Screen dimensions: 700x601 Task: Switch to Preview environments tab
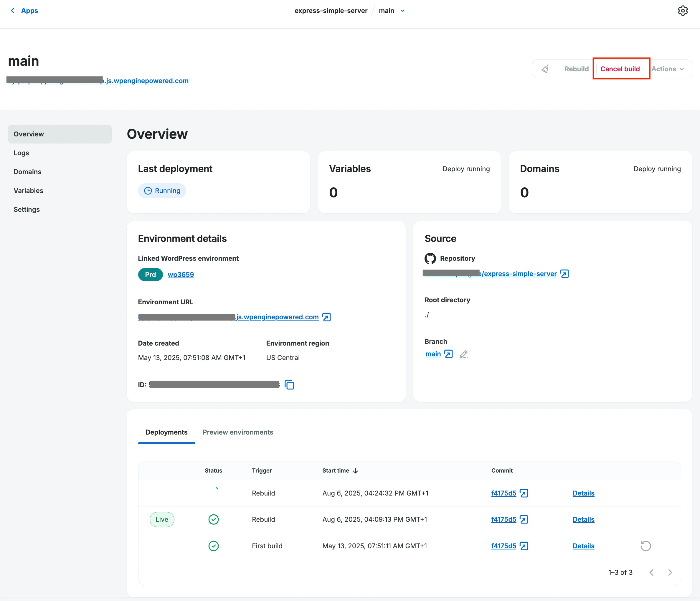(x=238, y=432)
